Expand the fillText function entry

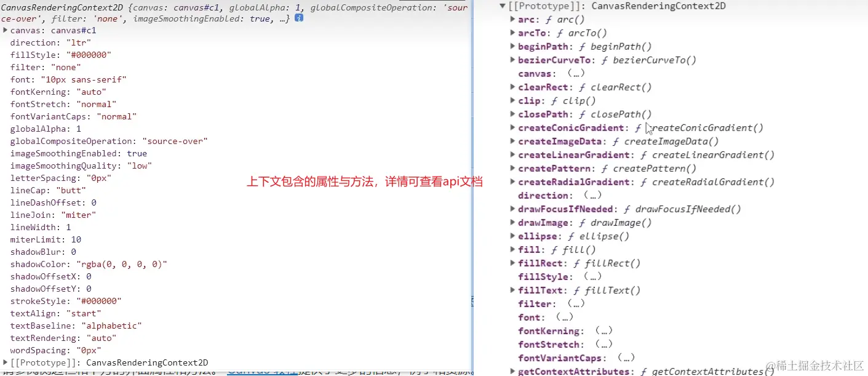point(512,290)
